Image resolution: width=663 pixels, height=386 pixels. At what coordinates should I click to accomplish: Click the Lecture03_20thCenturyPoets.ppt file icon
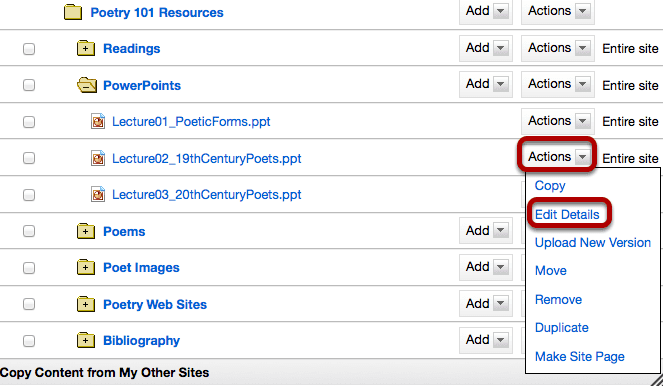point(98,194)
